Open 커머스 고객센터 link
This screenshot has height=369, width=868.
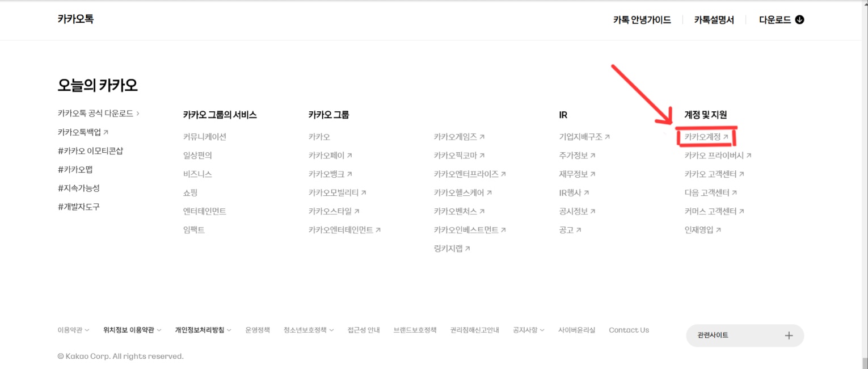pyautogui.click(x=714, y=211)
